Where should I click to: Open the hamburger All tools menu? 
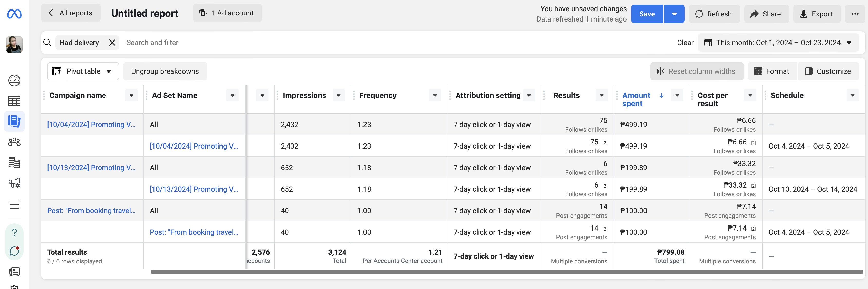point(14,204)
